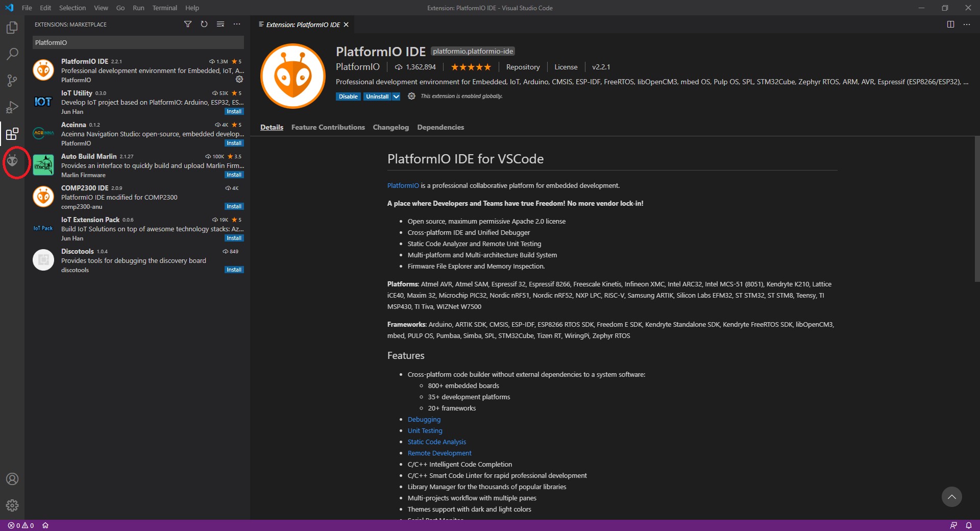Open the Static Code Analysis link
The image size is (980, 531).
pos(437,442)
